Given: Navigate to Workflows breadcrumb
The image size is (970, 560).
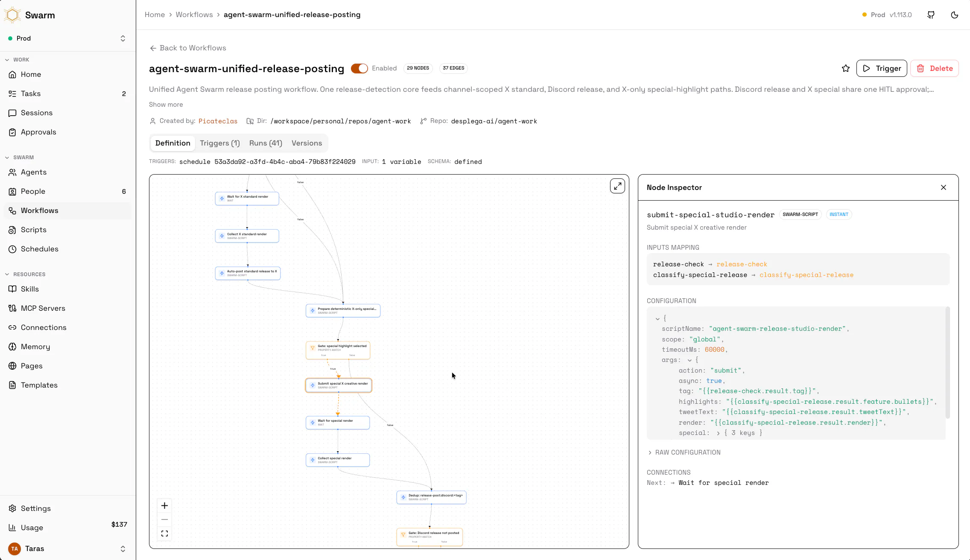Looking at the screenshot, I should (x=194, y=15).
